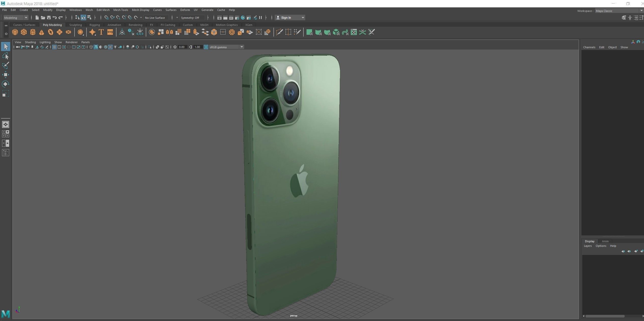Click the Save Scene disk icon
The height and width of the screenshot is (321, 644).
click(49, 18)
